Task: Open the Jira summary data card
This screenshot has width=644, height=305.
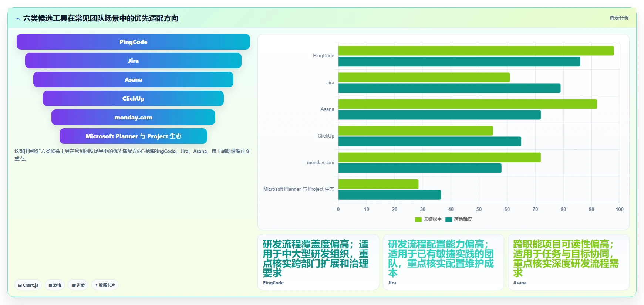Action: [443, 262]
